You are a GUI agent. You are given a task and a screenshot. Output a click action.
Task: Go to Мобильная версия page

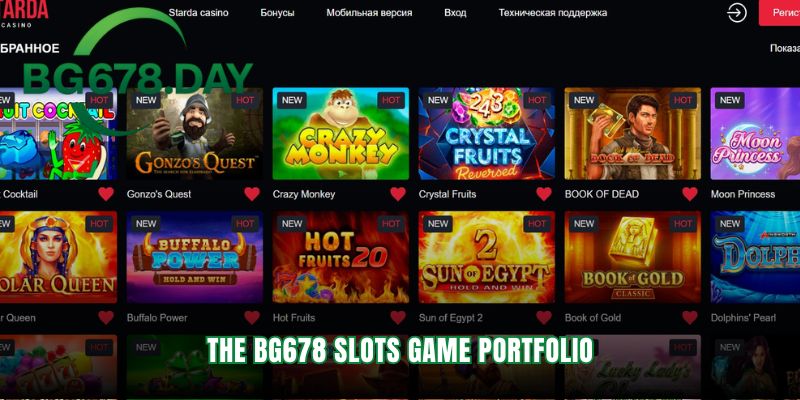[x=369, y=13]
